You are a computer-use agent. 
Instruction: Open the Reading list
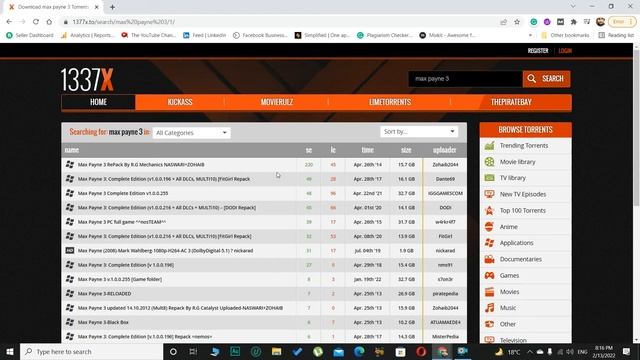[x=616, y=35]
